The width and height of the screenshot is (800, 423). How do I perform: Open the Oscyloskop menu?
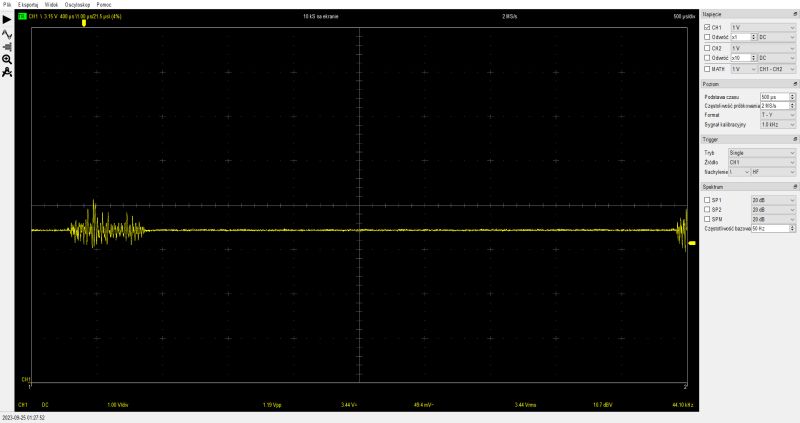coord(77,5)
